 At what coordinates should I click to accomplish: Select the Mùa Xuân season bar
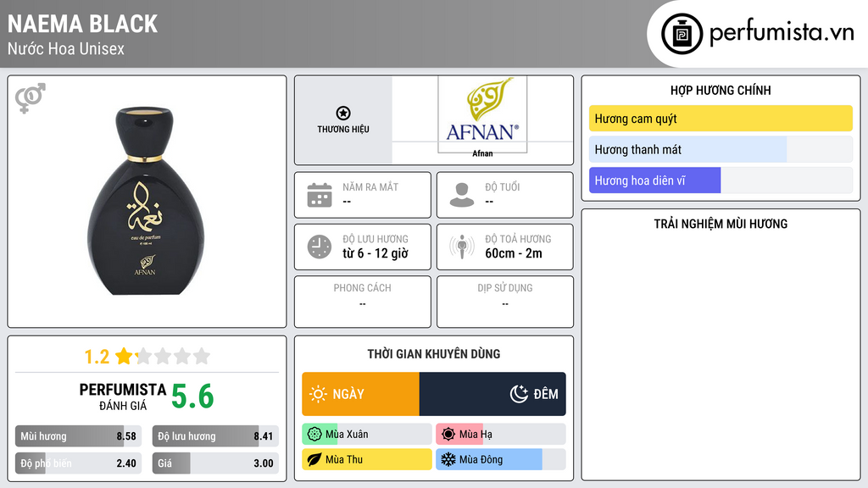(x=366, y=435)
